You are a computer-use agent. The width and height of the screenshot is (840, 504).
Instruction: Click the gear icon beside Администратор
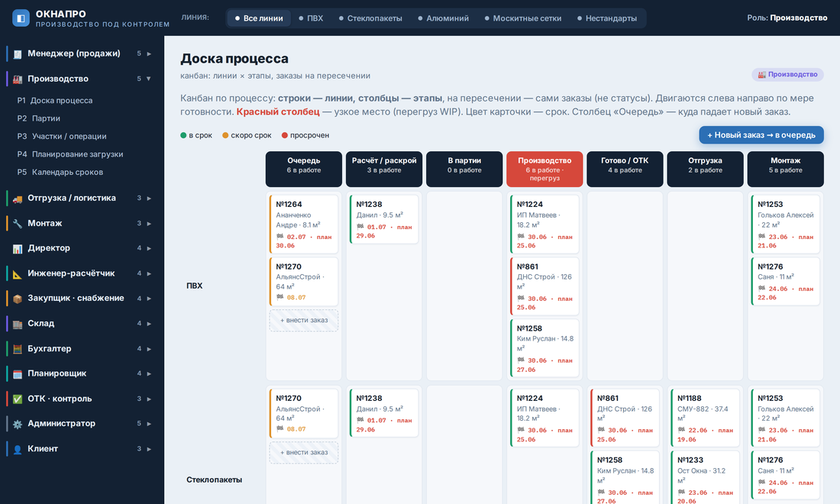18,424
